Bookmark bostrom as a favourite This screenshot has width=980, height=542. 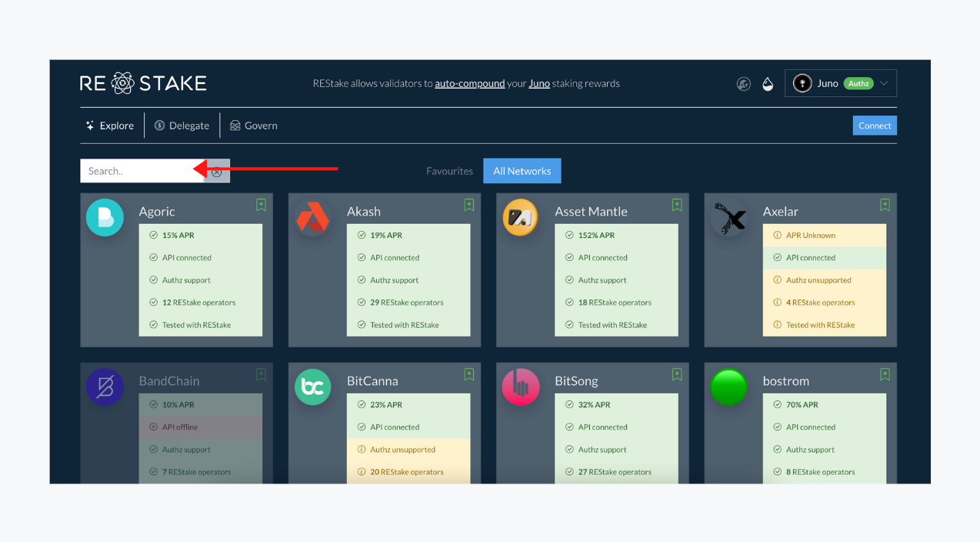[x=885, y=374]
